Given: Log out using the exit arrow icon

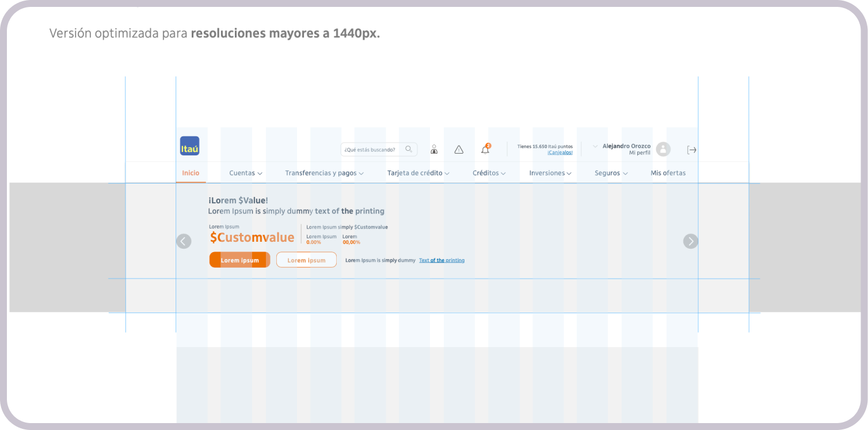Looking at the screenshot, I should (692, 149).
